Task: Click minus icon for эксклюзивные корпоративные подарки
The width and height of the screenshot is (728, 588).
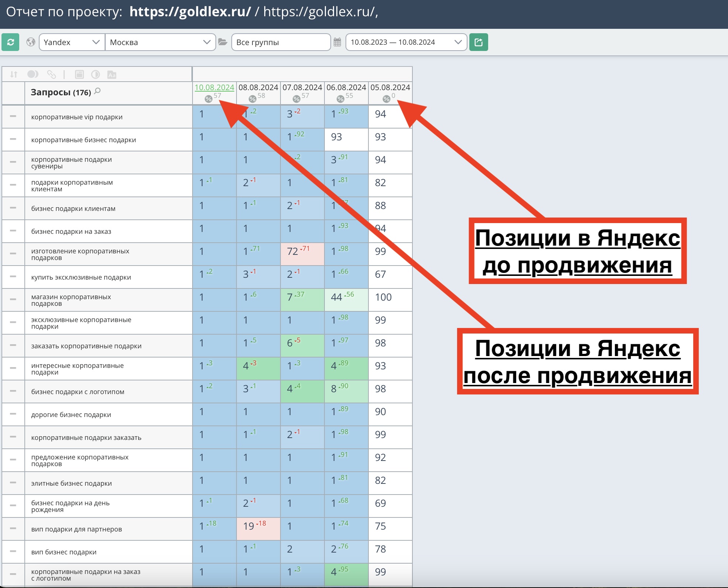Action: tap(13, 322)
